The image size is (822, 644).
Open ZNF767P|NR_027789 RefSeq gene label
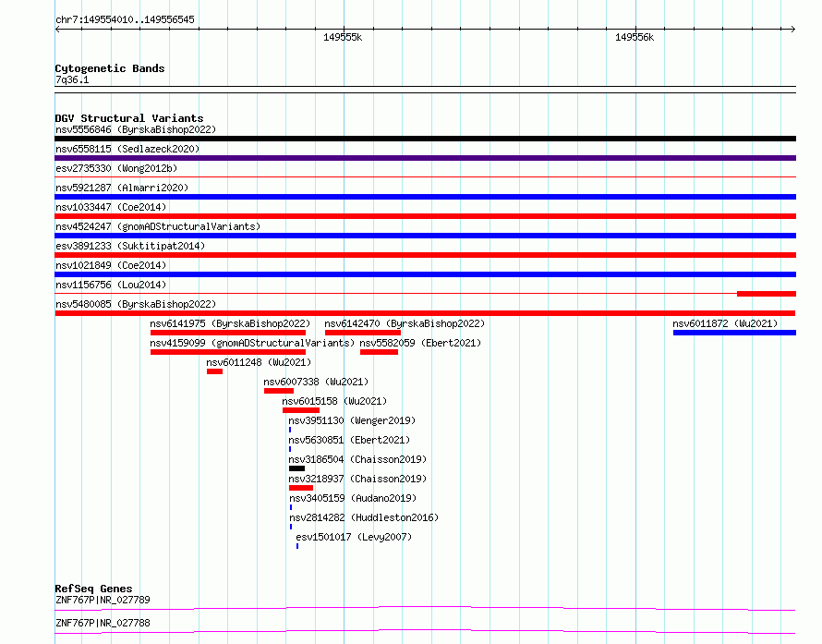tap(103, 600)
